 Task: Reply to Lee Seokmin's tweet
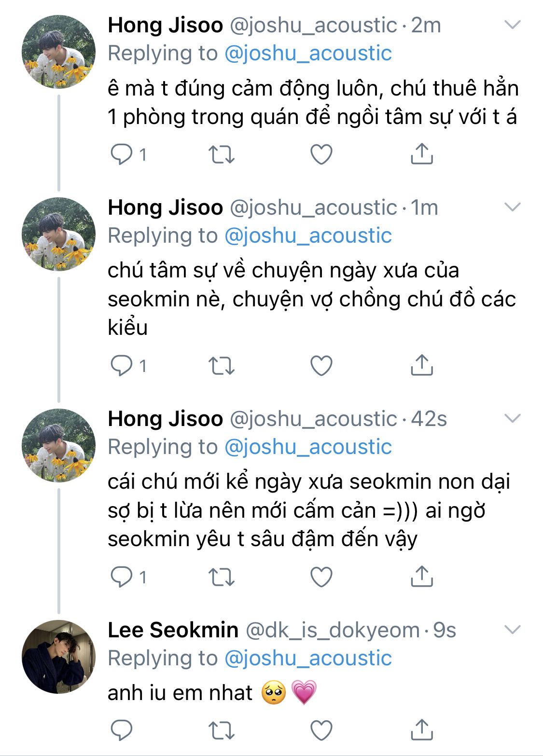(122, 730)
